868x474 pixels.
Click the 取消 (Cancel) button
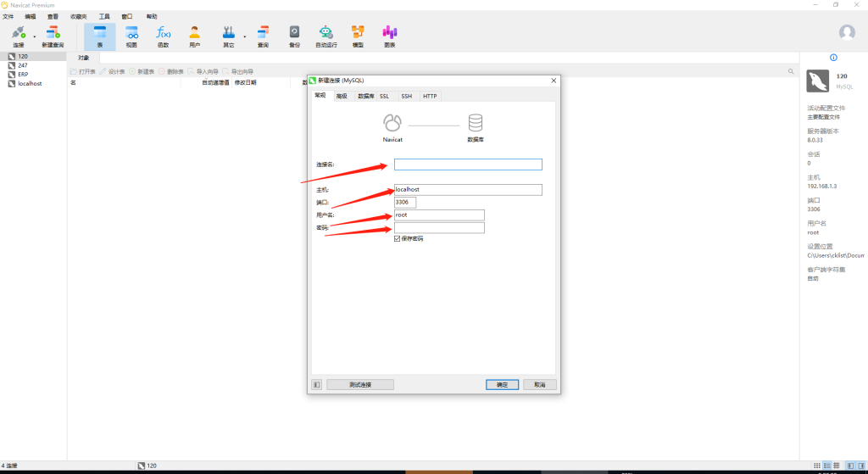tap(540, 384)
